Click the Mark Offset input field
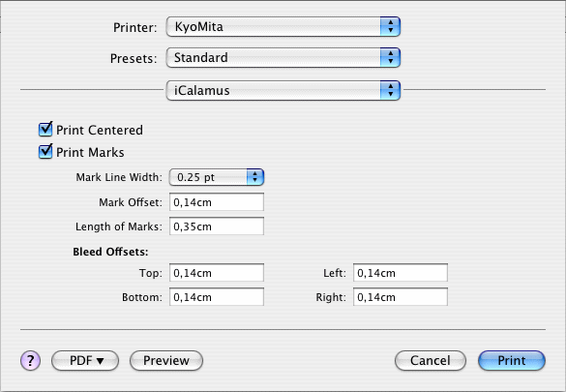 tap(217, 202)
